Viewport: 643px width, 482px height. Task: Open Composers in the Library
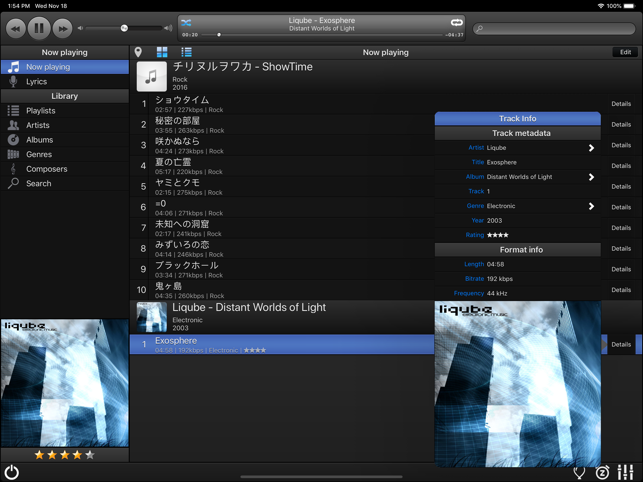pos(65,169)
